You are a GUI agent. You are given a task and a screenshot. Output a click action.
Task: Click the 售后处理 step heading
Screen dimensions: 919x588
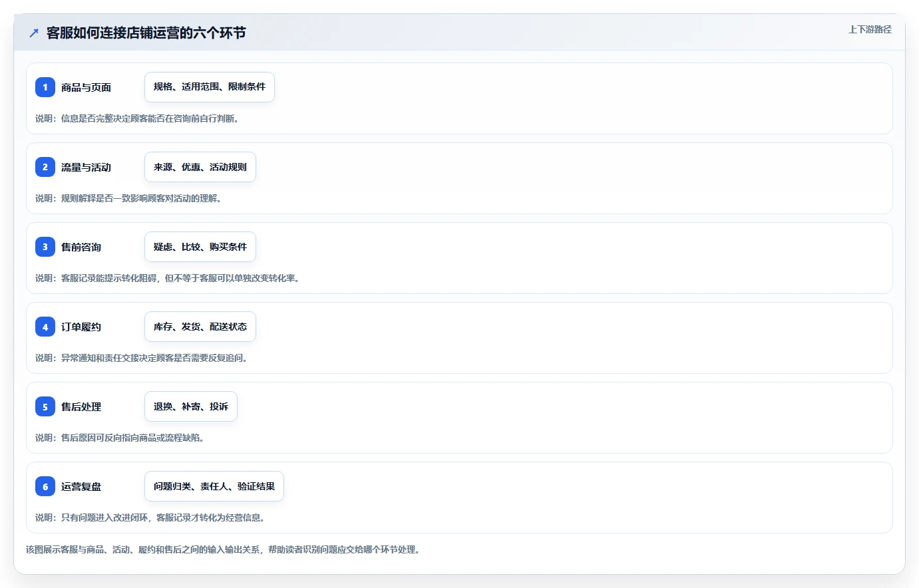(81, 406)
